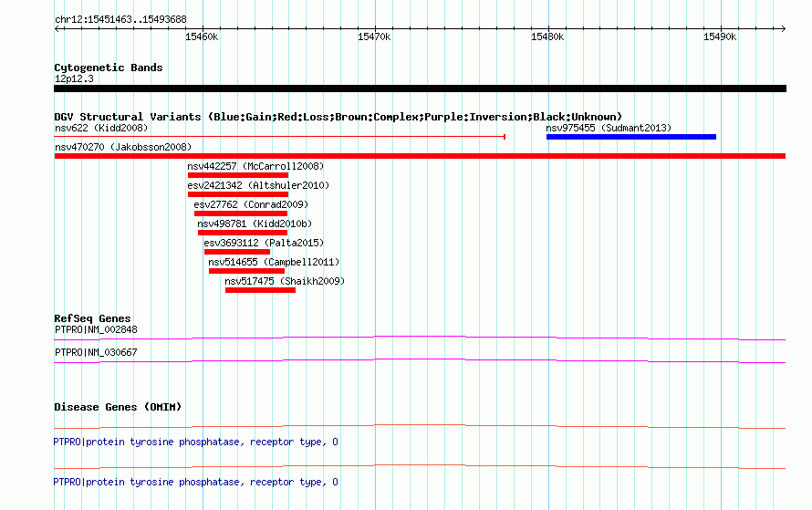Screen dimensions: 812x510
Task: Click the chr12:15451463..15493688 coordinates label
Action: (120, 20)
